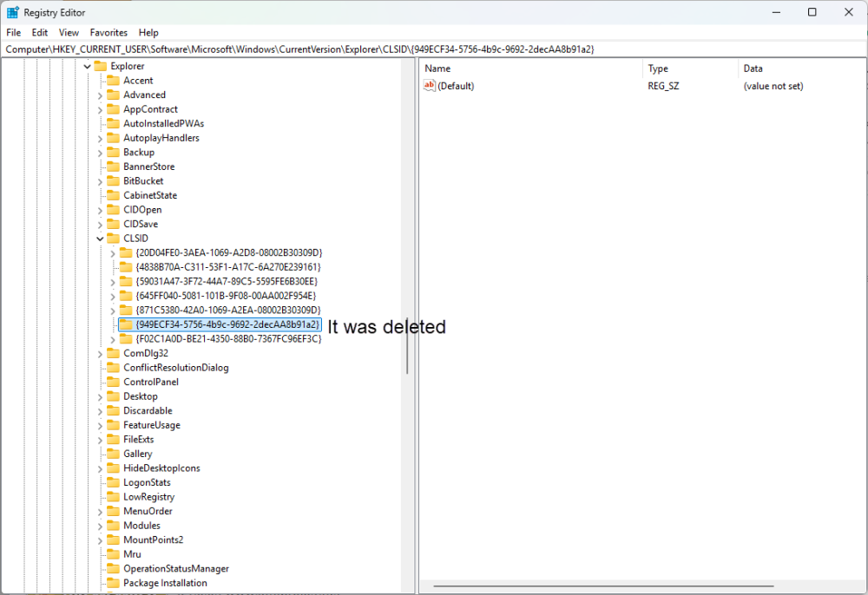This screenshot has width=868, height=595.
Task: Expand the {20D04FE0-3AEA-1069-A2D8-08002B30309D} key
Action: tap(113, 252)
